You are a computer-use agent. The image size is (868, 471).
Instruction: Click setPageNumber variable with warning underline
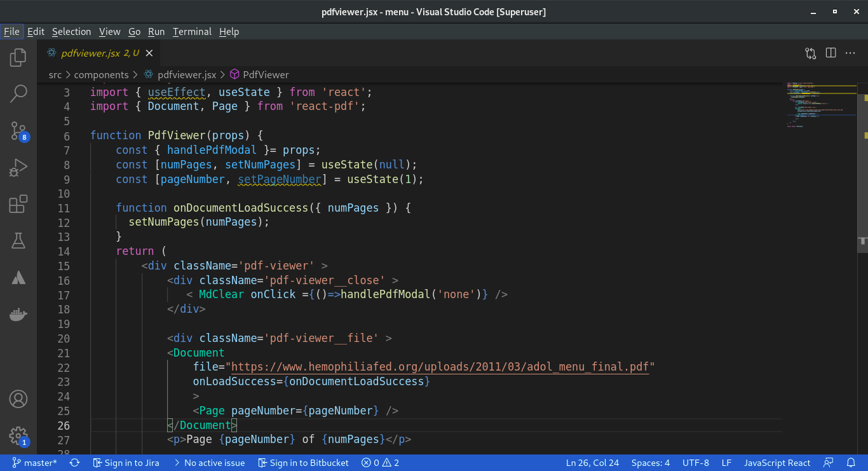tap(280, 179)
